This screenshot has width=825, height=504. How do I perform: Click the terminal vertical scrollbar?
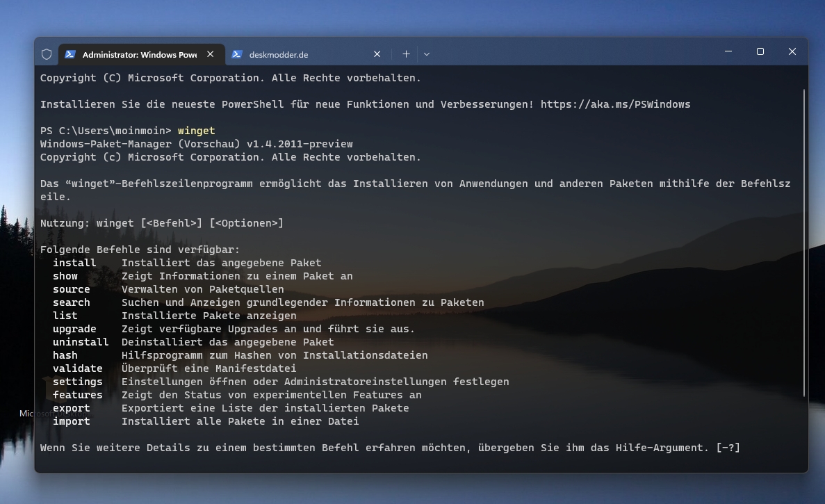(804, 243)
